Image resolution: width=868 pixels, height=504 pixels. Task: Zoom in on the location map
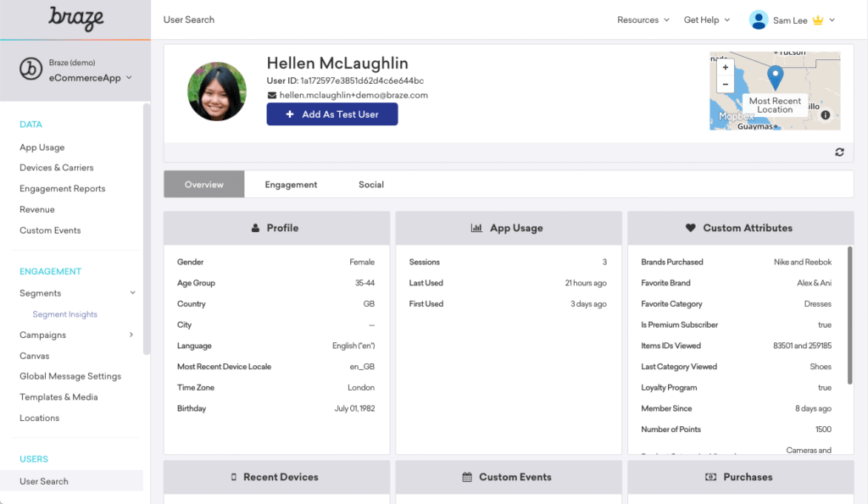click(x=726, y=68)
